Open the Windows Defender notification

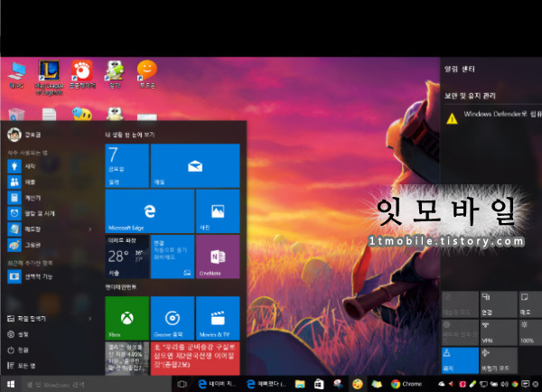(x=493, y=117)
